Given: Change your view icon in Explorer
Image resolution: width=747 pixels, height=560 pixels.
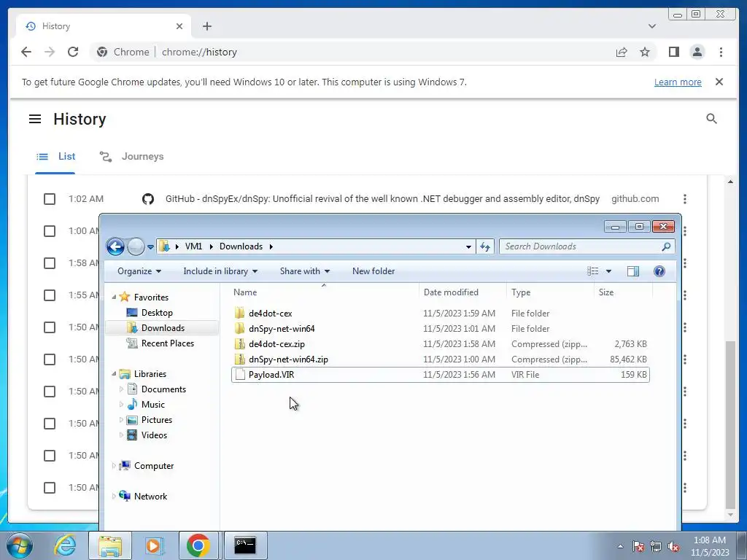Looking at the screenshot, I should (x=592, y=271).
